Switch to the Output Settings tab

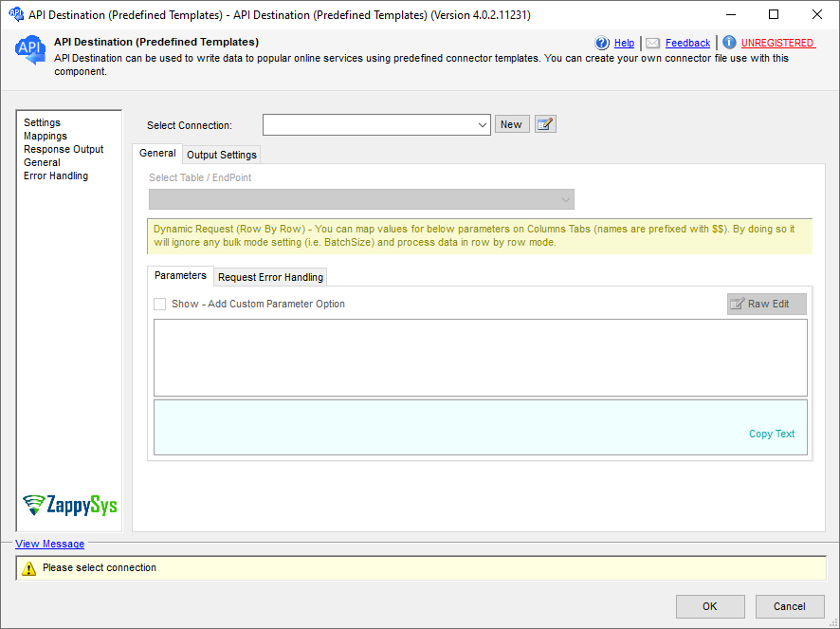[222, 155]
